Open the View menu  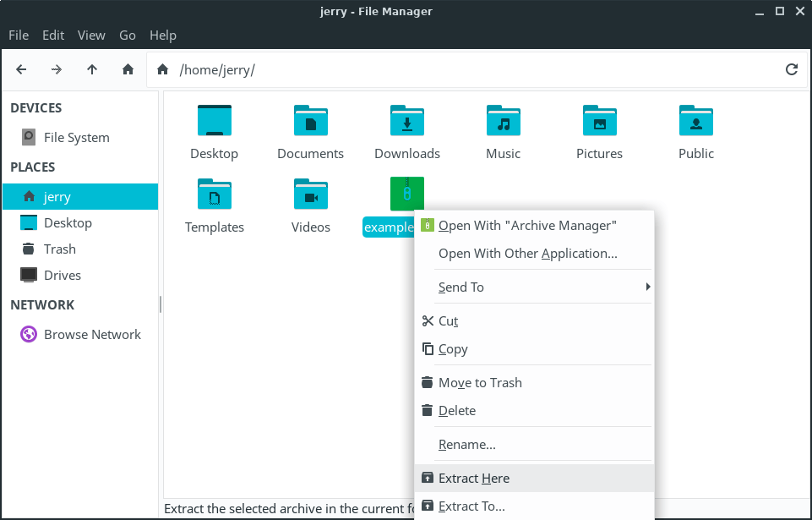(91, 35)
